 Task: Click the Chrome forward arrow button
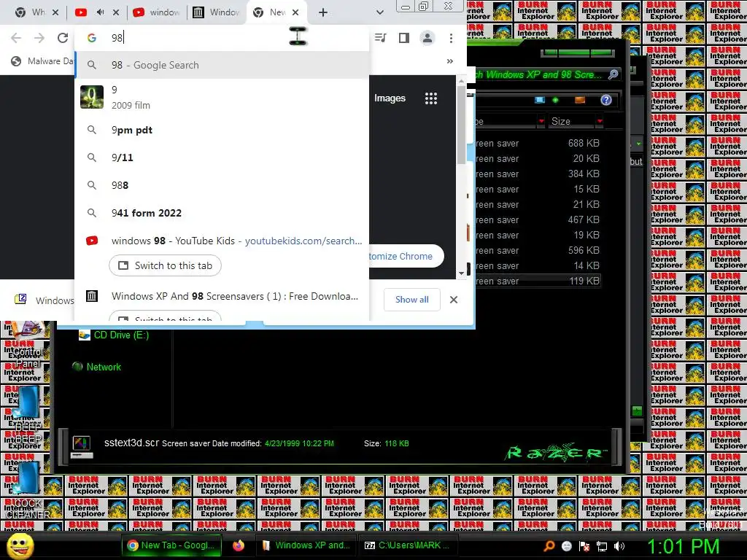[x=39, y=38]
